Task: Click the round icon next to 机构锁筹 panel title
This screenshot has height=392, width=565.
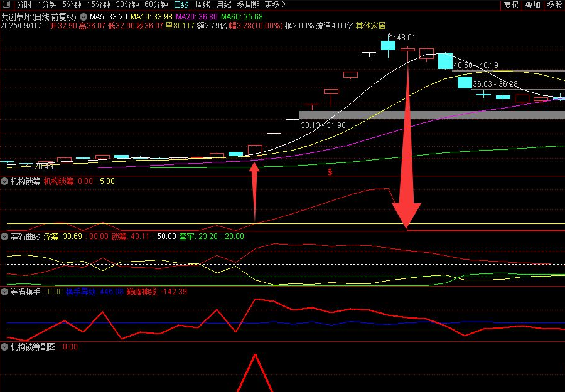Action: 6,182
